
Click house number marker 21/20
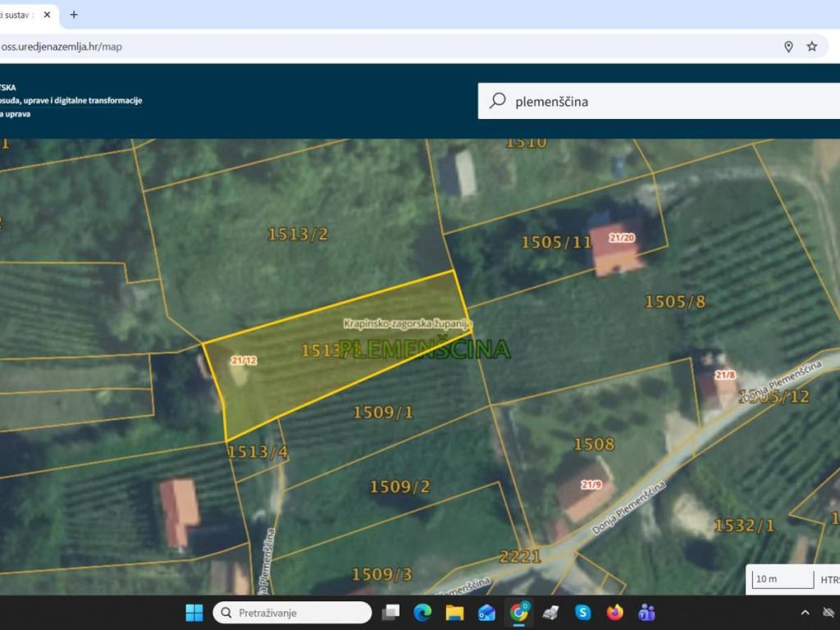click(622, 238)
